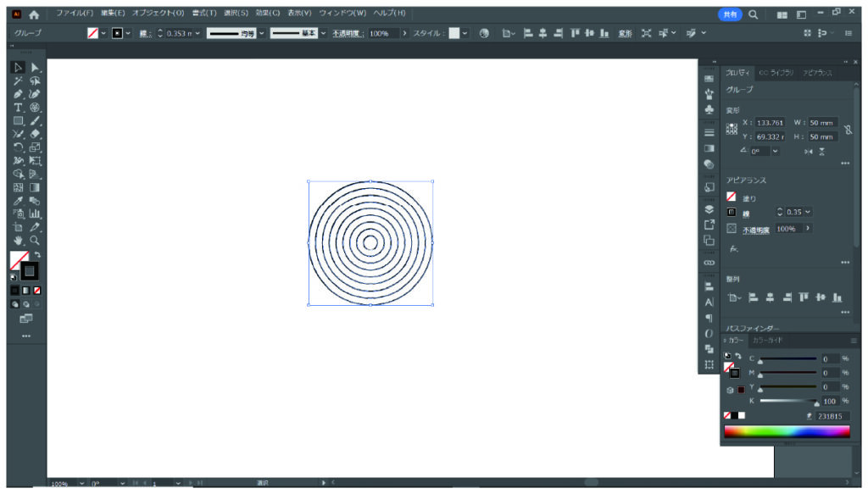Pick a color from the spectrum bar
The width and height of the screenshot is (868, 494).
pos(787,432)
